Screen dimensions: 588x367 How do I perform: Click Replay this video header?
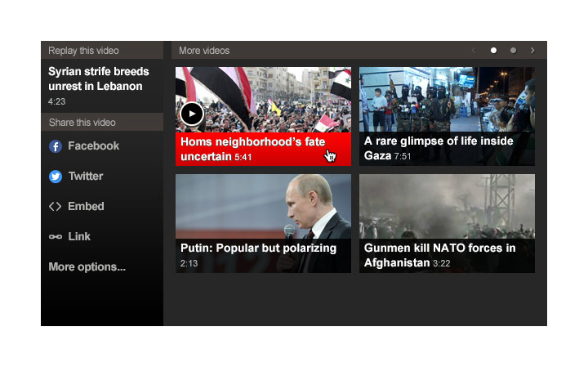click(x=102, y=51)
